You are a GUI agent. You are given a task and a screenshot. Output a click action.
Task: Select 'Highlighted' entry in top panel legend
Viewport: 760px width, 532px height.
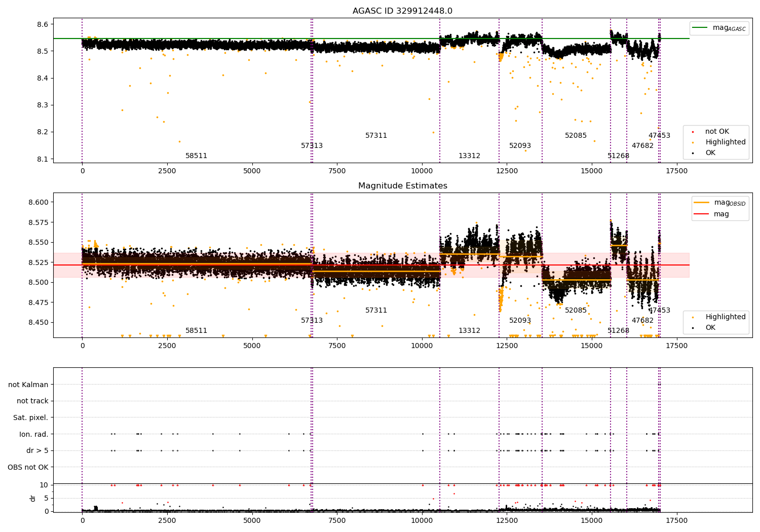[x=725, y=142]
